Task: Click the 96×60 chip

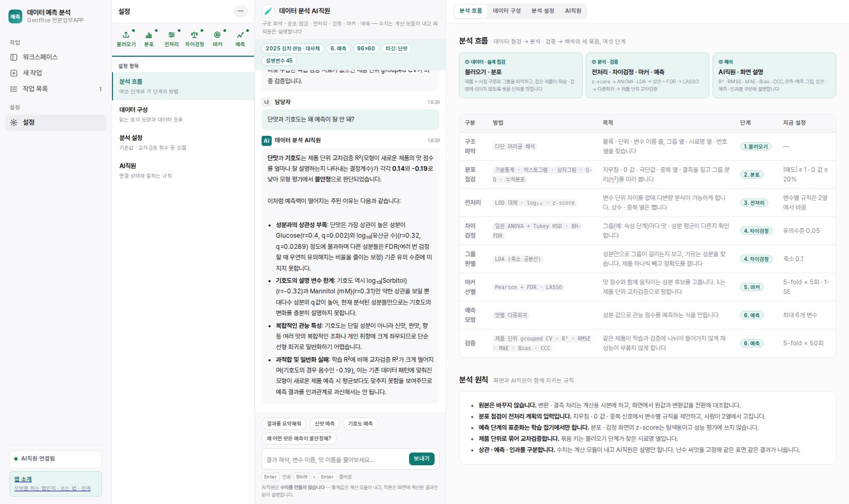Action: pyautogui.click(x=366, y=48)
